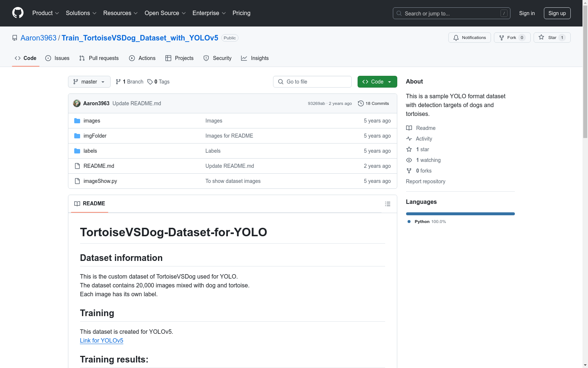Viewport: 588px width, 368px height.
Task: Click the Public visibility badge
Action: point(230,38)
